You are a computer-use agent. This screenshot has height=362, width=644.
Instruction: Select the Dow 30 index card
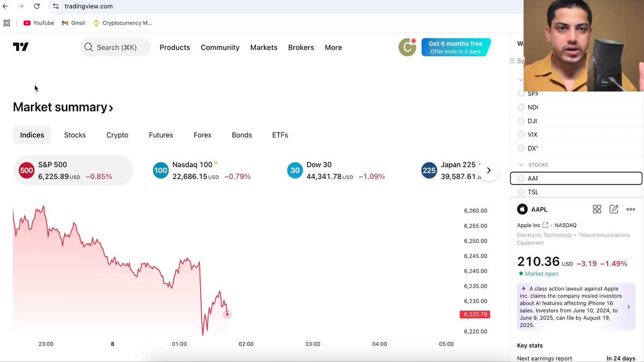pyautogui.click(x=335, y=171)
